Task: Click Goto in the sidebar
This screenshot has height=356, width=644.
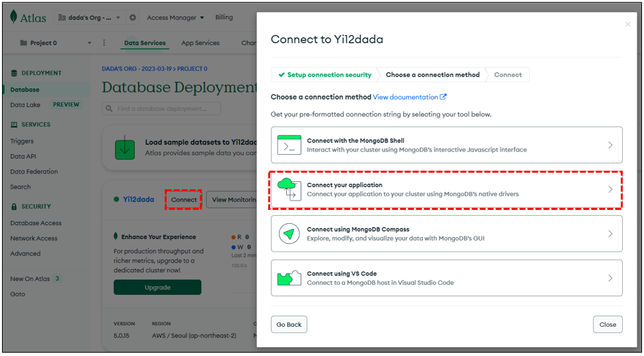Action: point(17,294)
